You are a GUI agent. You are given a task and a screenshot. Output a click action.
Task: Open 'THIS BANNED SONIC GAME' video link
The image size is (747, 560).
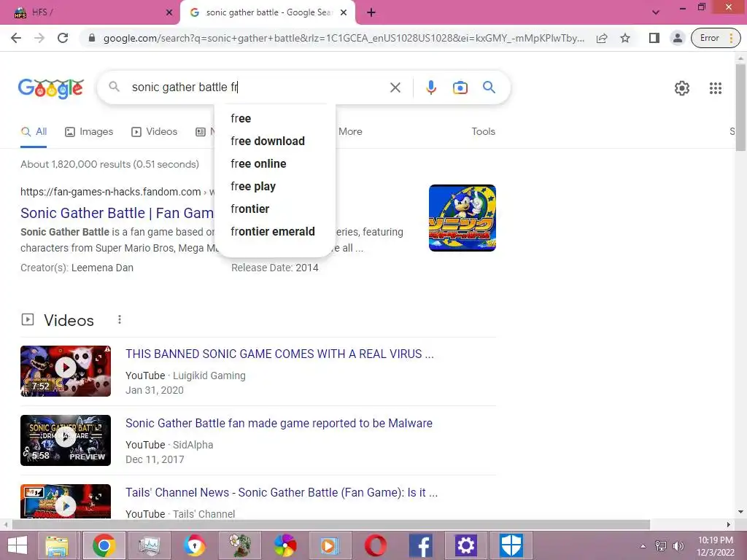click(279, 354)
